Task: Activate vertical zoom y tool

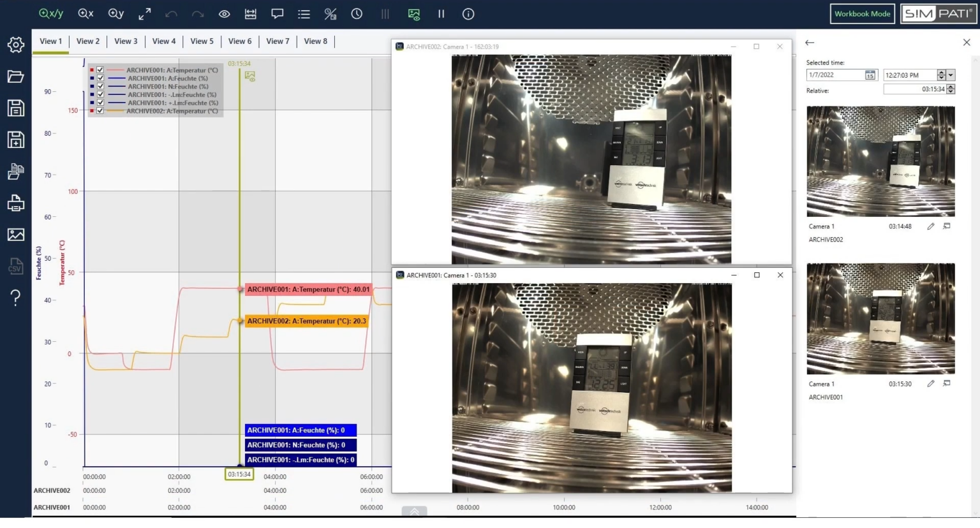Action: [115, 13]
